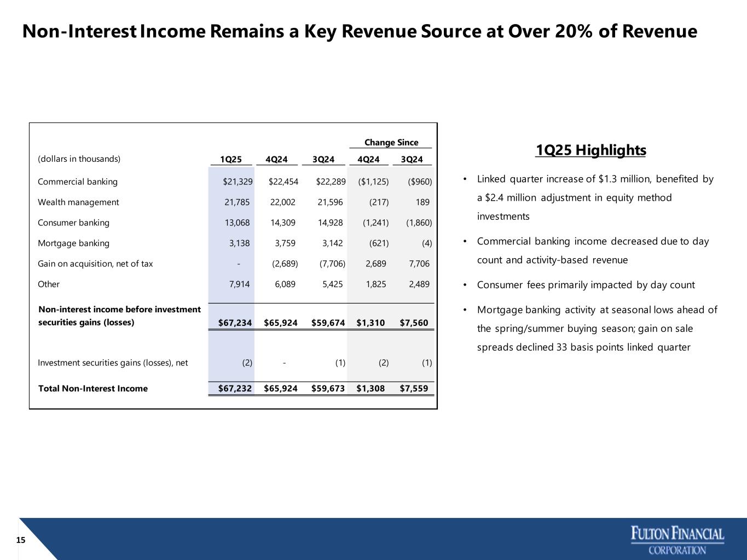747x560 pixels.
Task: Select the Wealth management row label
Action: click(x=78, y=202)
